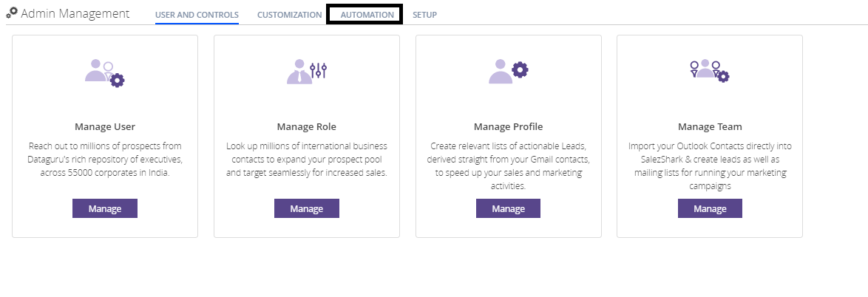The image size is (868, 297).
Task: Click the Manage Team group icon
Action: 708,70
